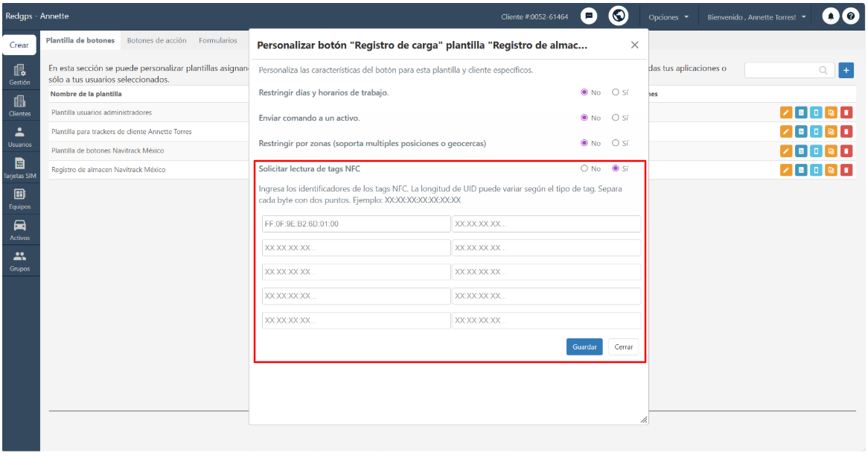The image size is (868, 456).
Task: View notifications via the bell icon
Action: click(830, 16)
